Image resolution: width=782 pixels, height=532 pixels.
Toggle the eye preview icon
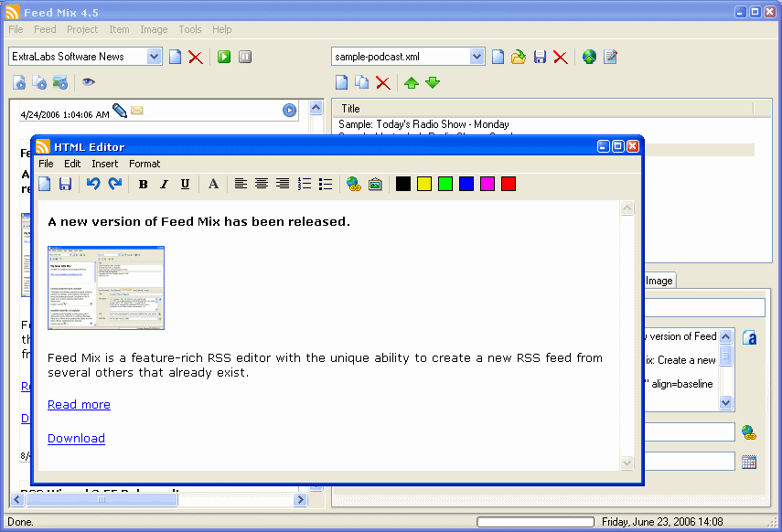click(89, 81)
